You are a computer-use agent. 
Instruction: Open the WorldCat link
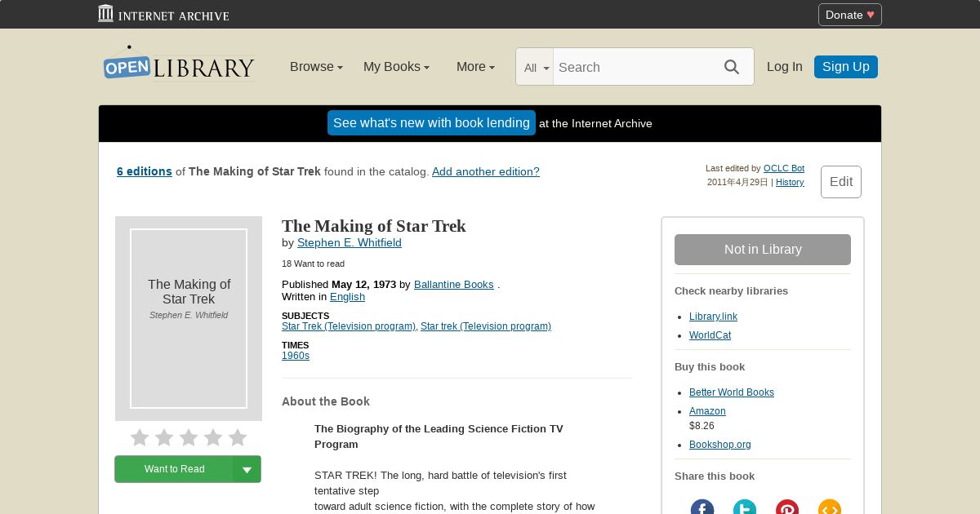710,335
